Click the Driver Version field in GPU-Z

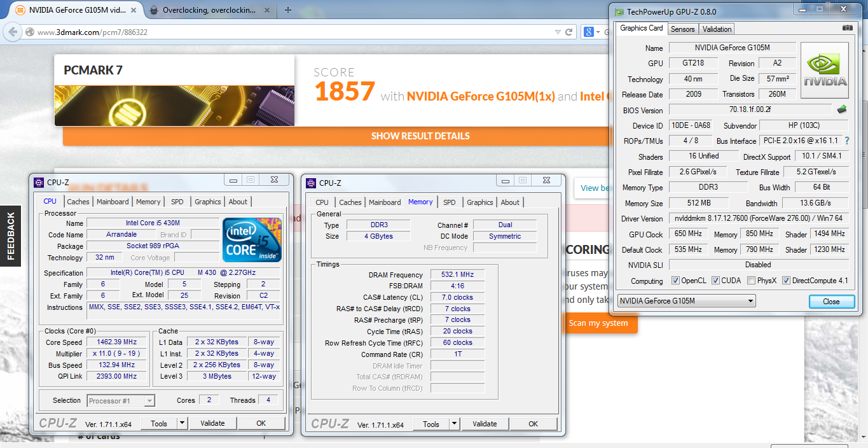(759, 218)
